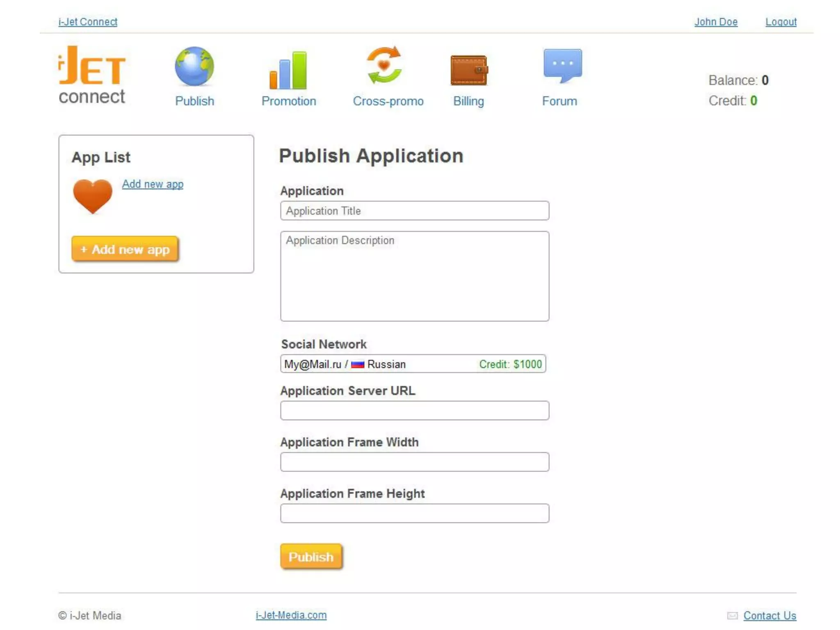Follow the 'Add new app' link
Screen dimensions: 840x630
[x=153, y=184]
